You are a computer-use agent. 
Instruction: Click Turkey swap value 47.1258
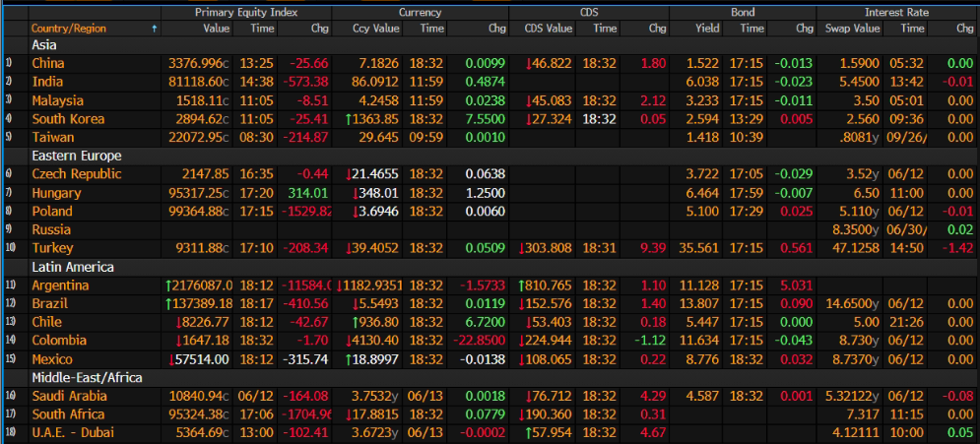click(853, 248)
